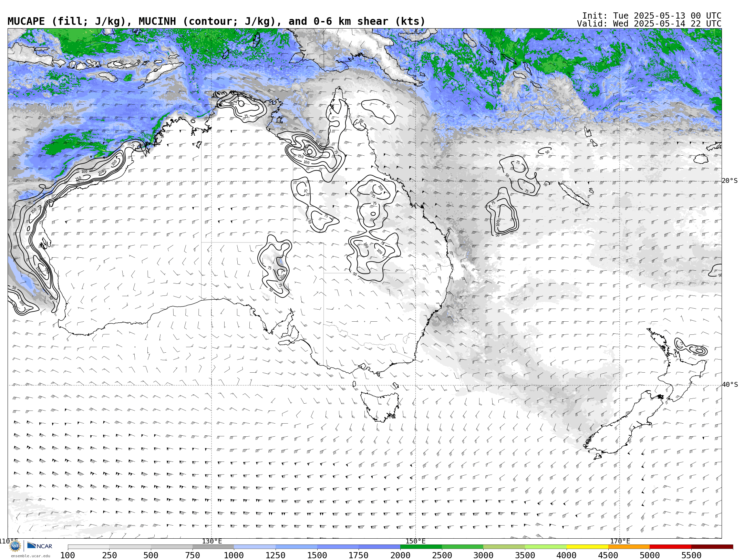This screenshot has width=744, height=560.
Task: Click the 5000 colorbar label
Action: (x=650, y=556)
